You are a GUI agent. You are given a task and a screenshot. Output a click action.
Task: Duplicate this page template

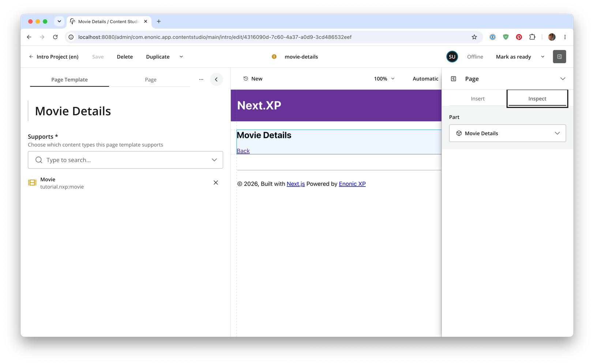click(x=158, y=57)
